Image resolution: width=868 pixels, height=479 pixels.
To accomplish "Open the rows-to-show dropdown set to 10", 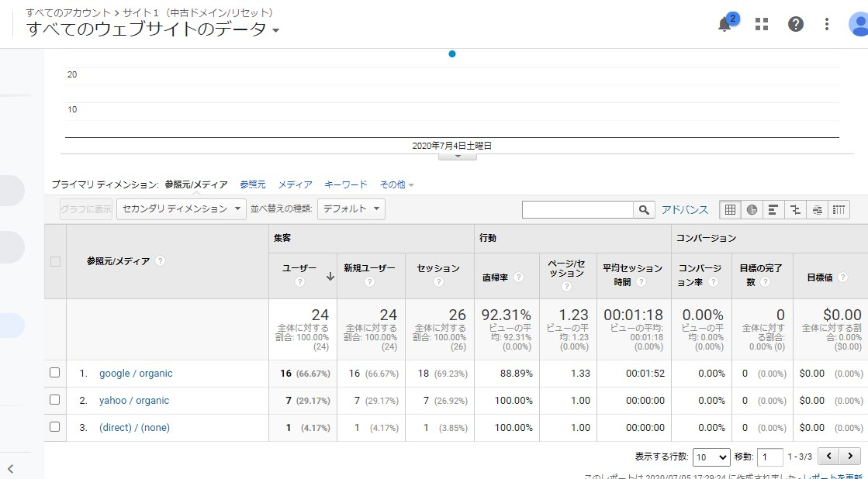I will tap(711, 457).
